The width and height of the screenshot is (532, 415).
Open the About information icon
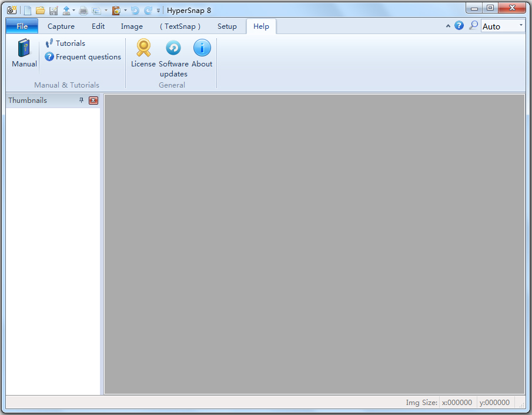coord(202,53)
